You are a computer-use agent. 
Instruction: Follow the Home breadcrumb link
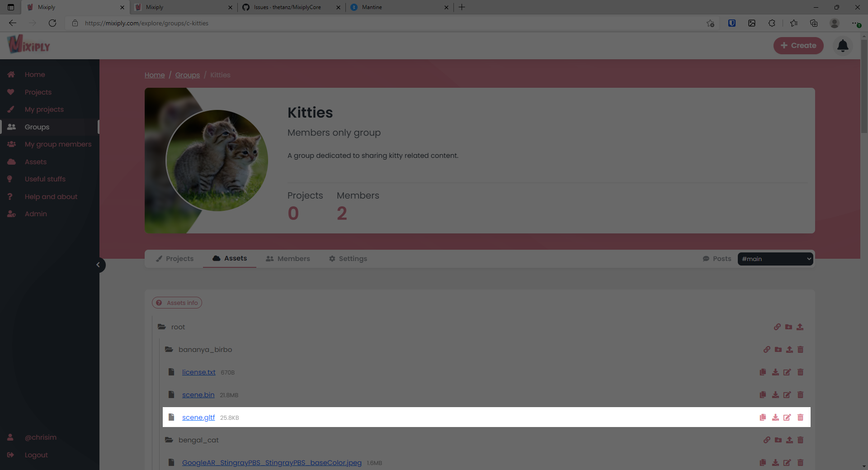click(x=155, y=75)
